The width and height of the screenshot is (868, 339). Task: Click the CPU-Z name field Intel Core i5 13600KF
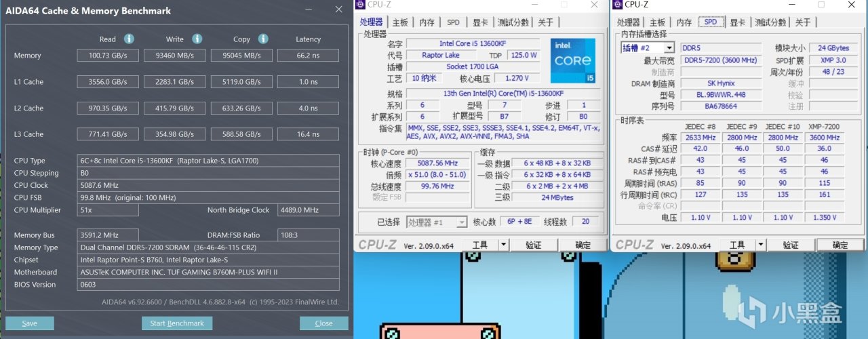pos(472,43)
